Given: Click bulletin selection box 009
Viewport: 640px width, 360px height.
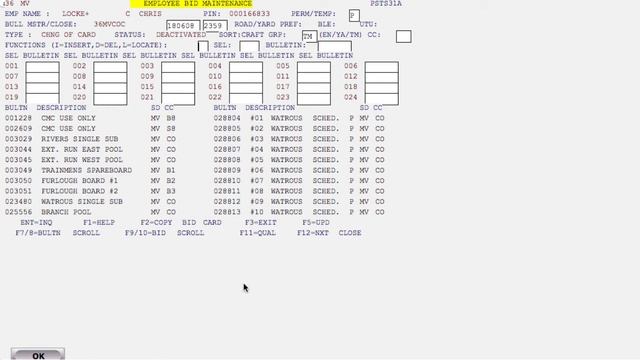Looking at the screenshot, I should [178, 77].
